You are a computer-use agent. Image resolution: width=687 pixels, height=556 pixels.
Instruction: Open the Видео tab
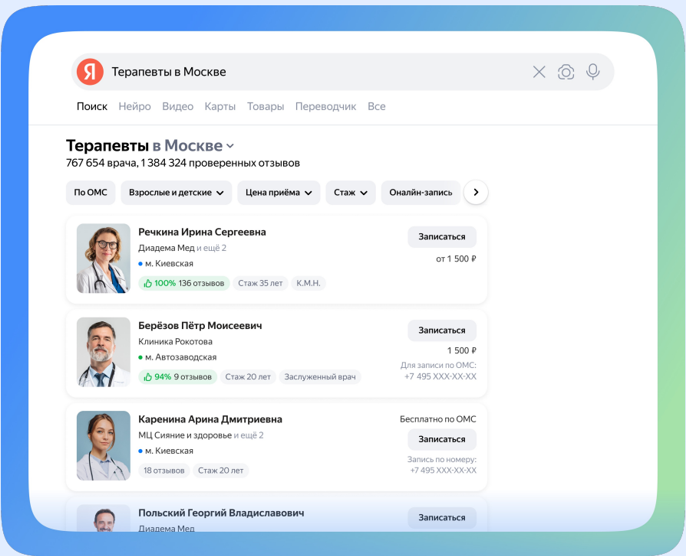[x=177, y=106]
